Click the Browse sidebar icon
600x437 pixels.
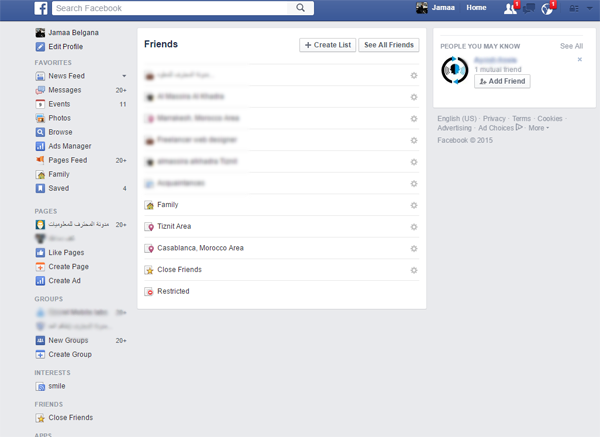[40, 132]
